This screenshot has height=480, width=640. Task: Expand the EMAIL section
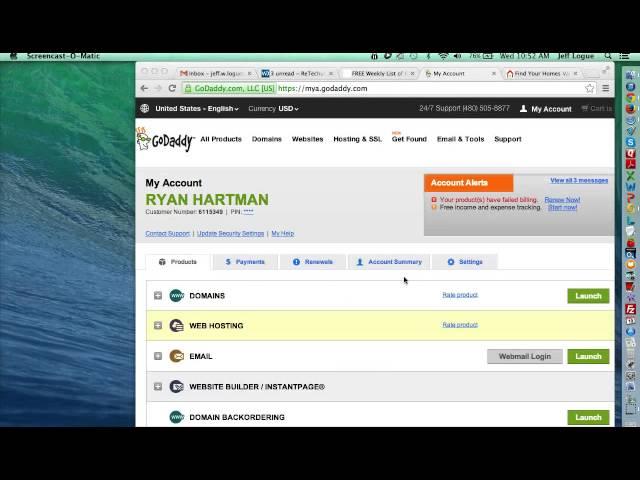point(158,356)
